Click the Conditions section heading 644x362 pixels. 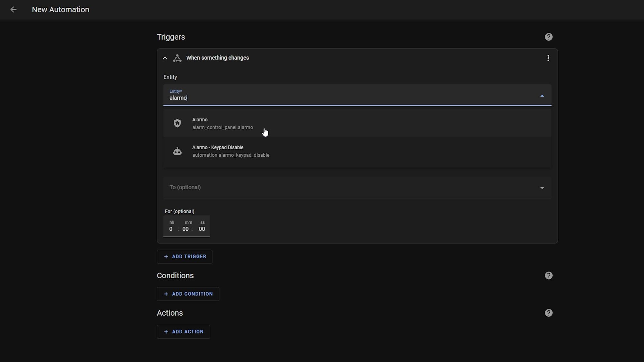pos(175,275)
